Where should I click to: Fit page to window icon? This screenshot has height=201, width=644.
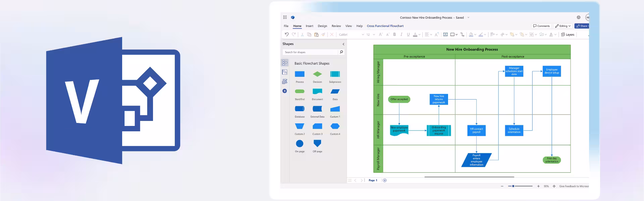click(x=554, y=186)
